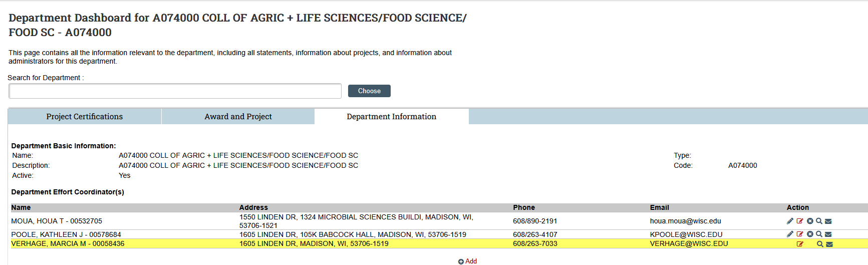
Task: Click the Add coordinator link
Action: coord(468,261)
